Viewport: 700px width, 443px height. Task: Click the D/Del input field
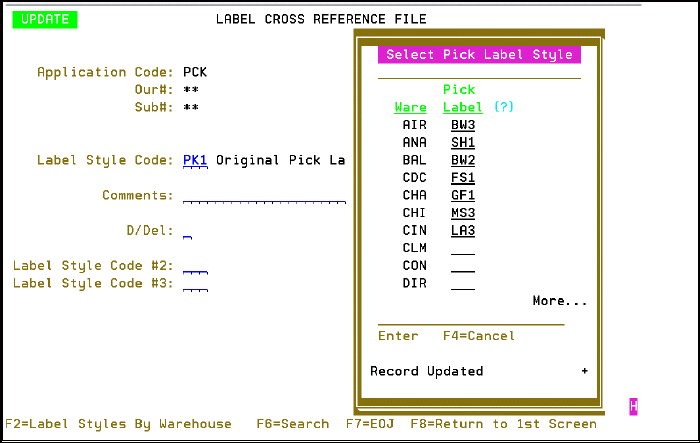(x=188, y=232)
